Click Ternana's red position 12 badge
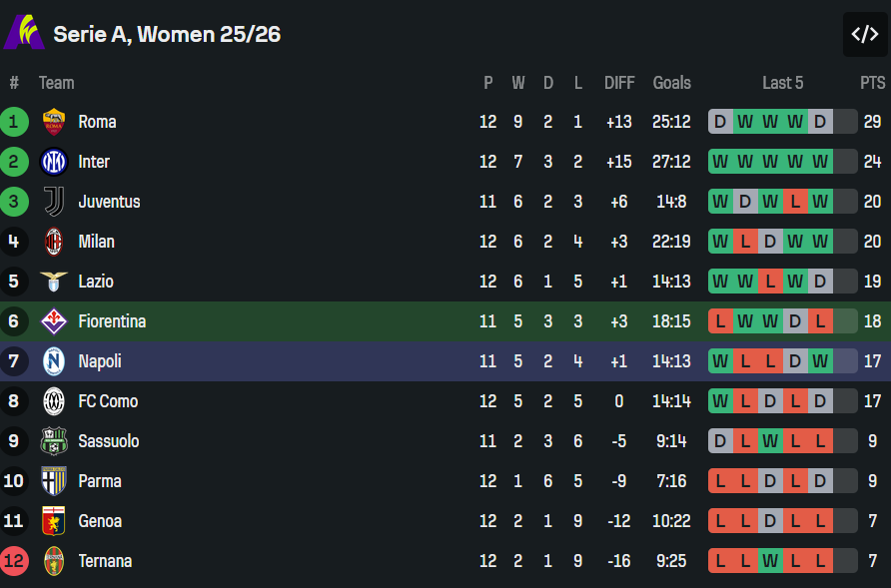Viewport: 891px width, 588px height. coord(14,561)
